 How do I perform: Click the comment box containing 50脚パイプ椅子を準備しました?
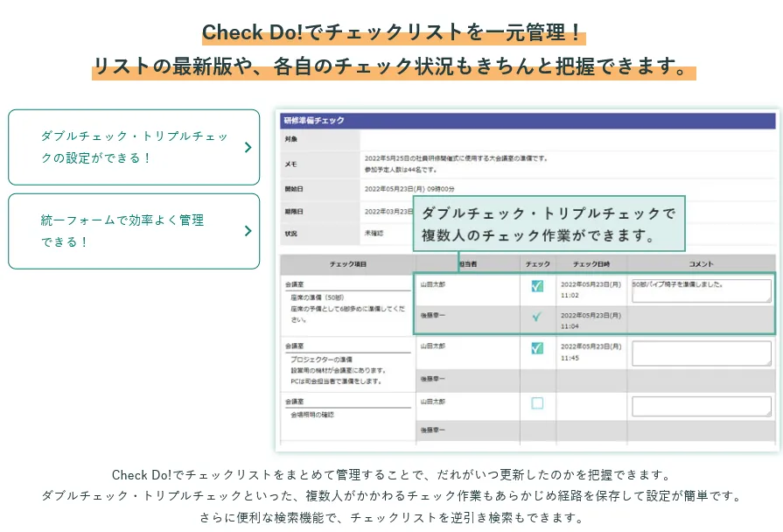[x=701, y=290]
